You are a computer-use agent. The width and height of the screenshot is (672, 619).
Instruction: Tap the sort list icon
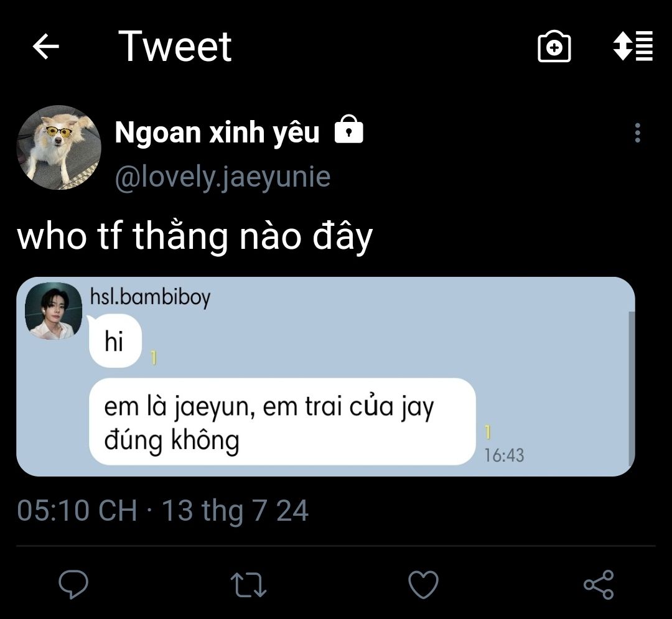633,46
